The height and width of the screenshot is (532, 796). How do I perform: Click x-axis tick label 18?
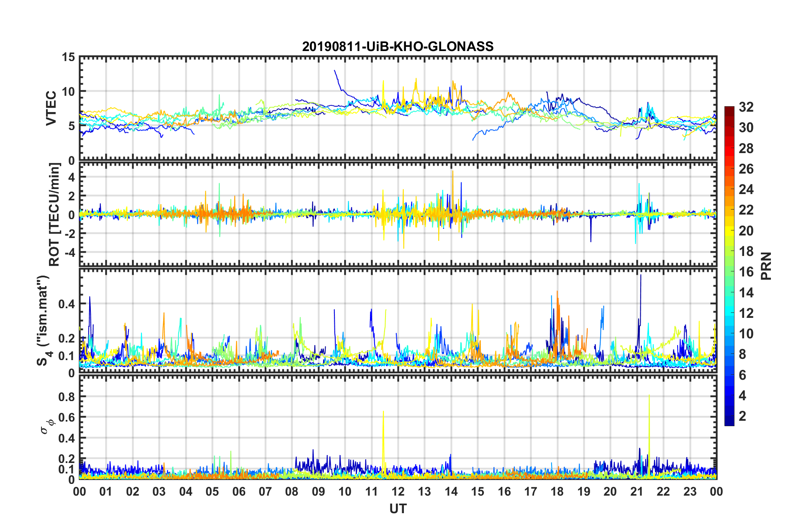(557, 491)
